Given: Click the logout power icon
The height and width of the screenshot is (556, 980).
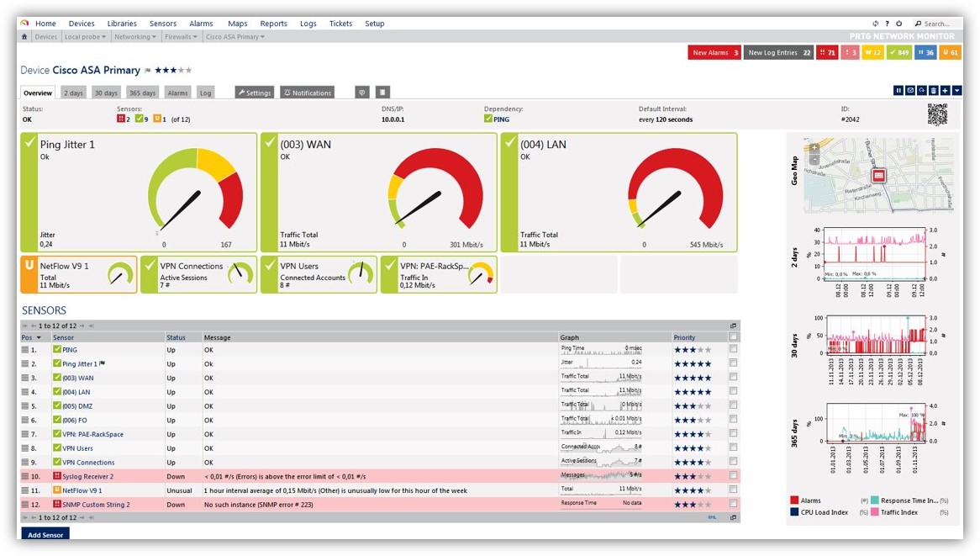Looking at the screenshot, I should 898,24.
